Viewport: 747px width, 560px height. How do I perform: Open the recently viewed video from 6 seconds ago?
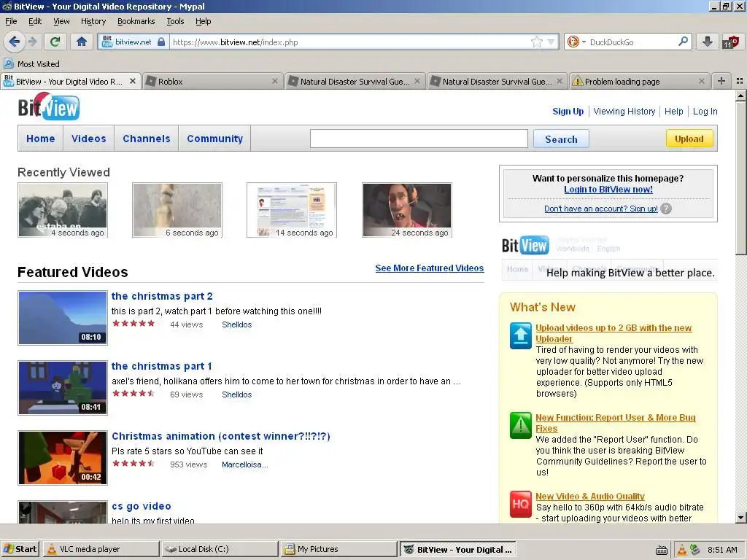[x=177, y=210]
